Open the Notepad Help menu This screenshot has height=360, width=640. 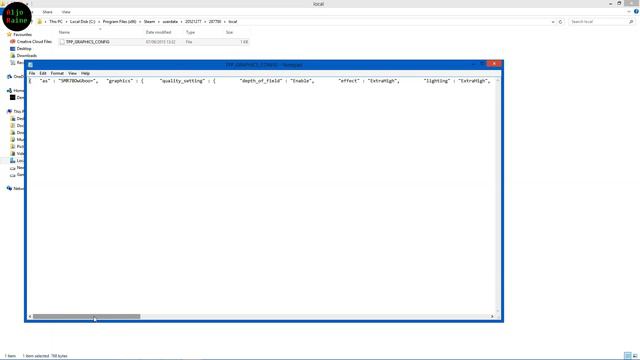click(x=85, y=73)
